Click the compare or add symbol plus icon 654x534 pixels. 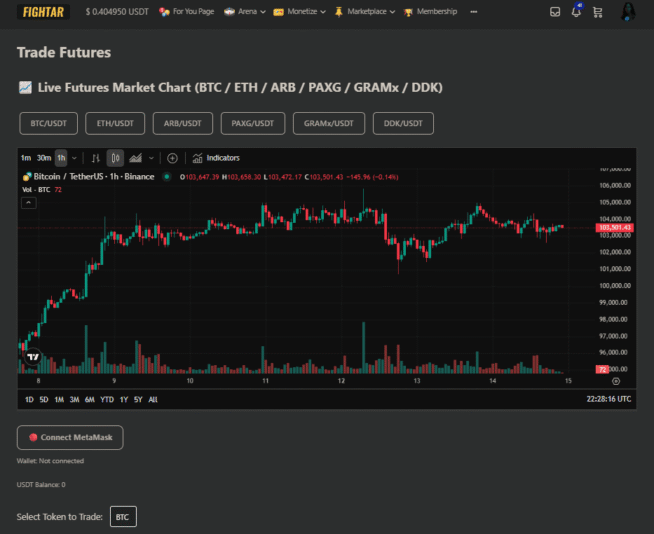(x=172, y=158)
